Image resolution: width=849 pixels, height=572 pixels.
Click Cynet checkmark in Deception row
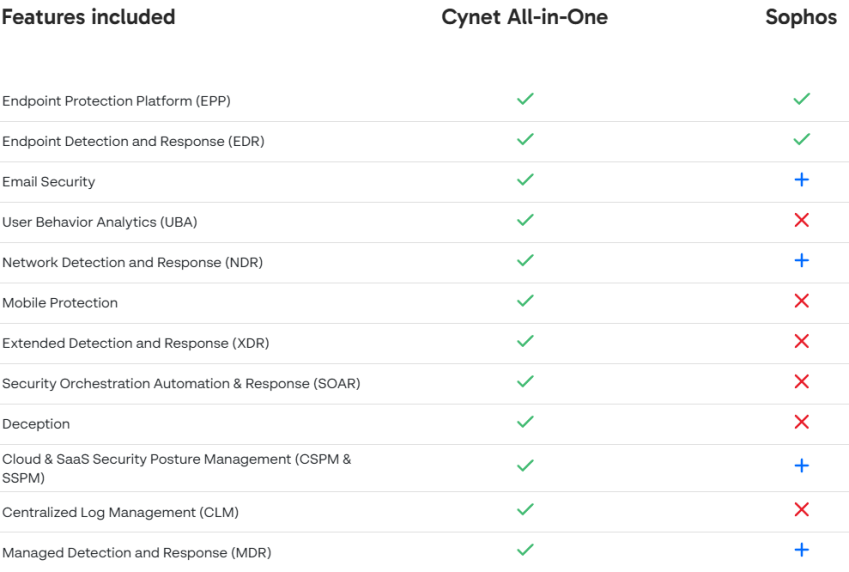(525, 422)
